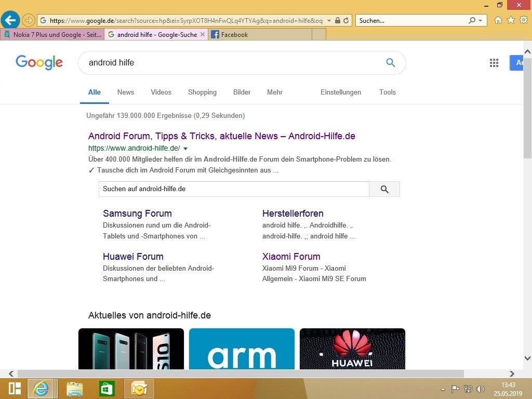Click Aktuelles von android-hilfe.de heading
Image resolution: width=532 pixels, height=399 pixels.
click(x=150, y=315)
